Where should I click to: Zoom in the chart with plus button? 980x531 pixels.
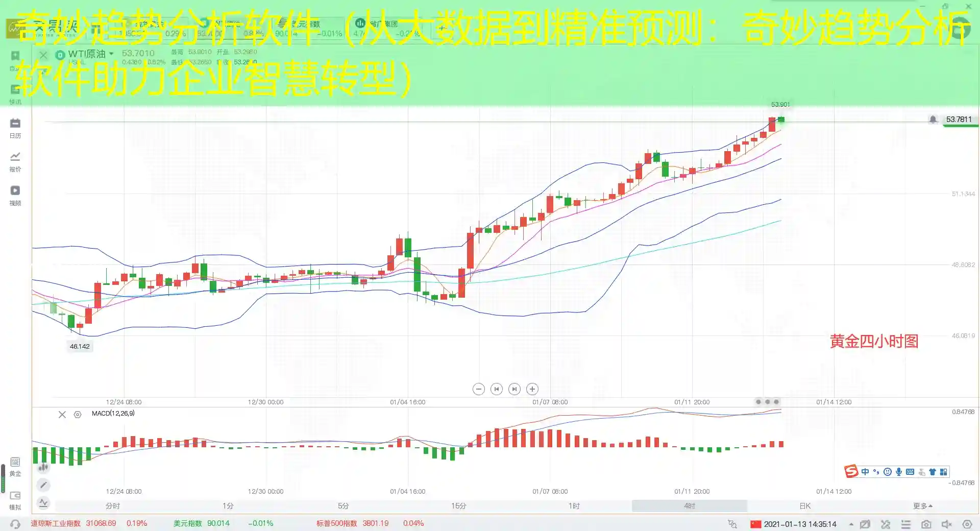coord(532,389)
